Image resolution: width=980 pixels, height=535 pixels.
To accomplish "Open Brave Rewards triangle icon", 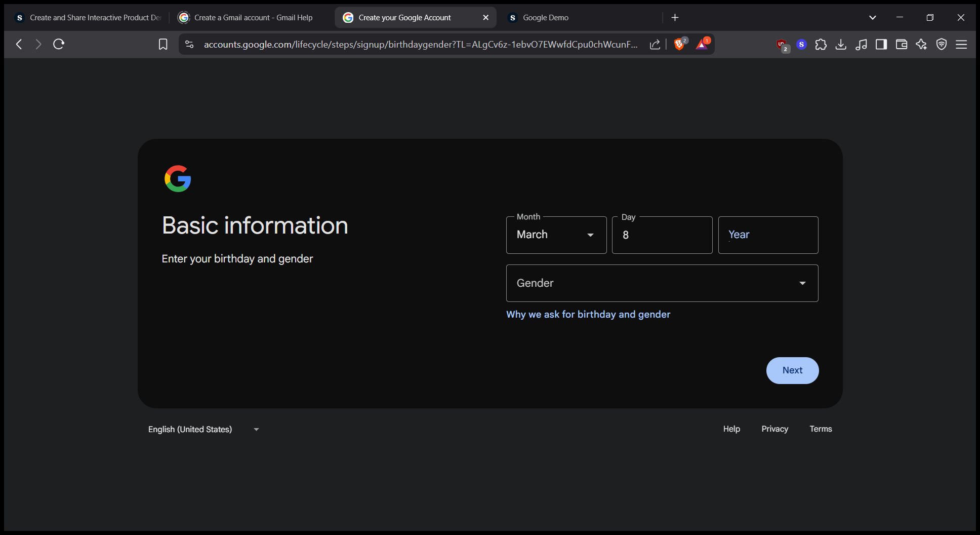I will coord(702,45).
